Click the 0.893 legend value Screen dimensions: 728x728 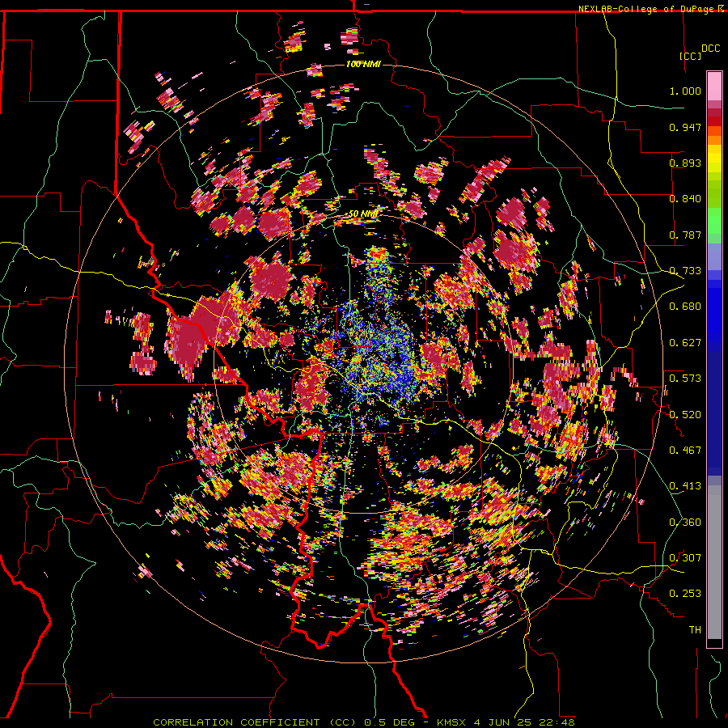(685, 163)
